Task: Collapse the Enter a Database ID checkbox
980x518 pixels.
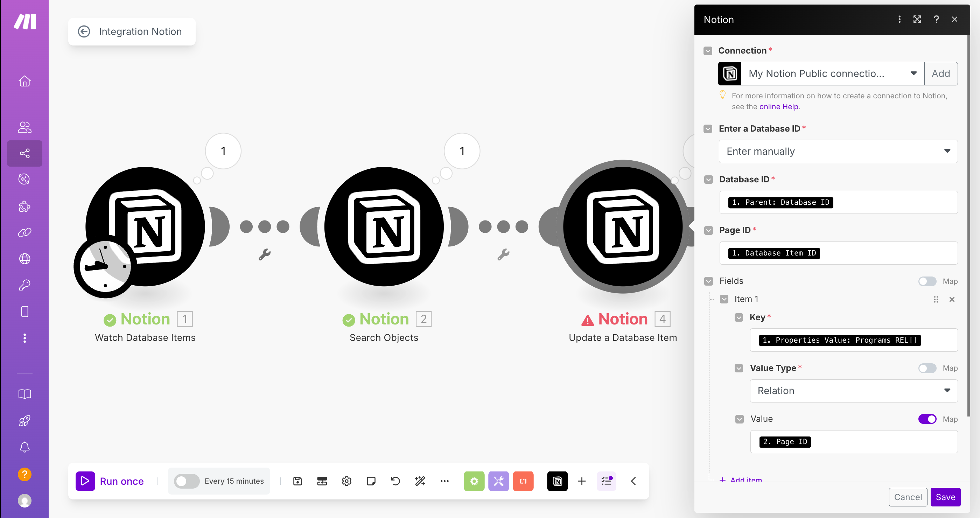Action: tap(708, 128)
